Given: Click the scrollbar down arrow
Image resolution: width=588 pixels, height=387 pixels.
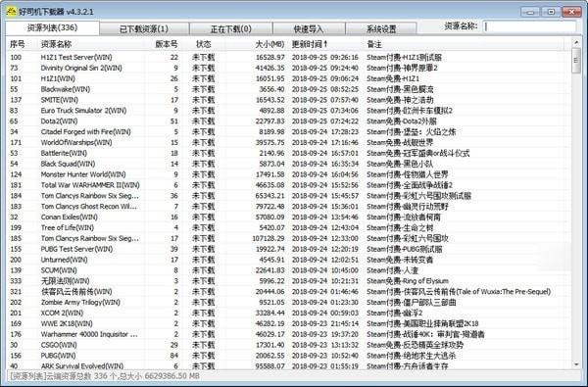Looking at the screenshot, I should pos(576,363).
